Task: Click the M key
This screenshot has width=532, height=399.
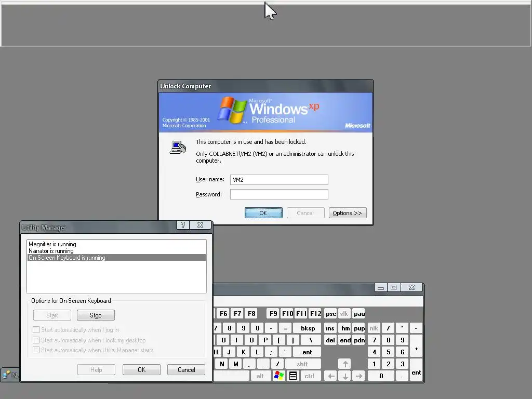Action: pyautogui.click(x=235, y=364)
